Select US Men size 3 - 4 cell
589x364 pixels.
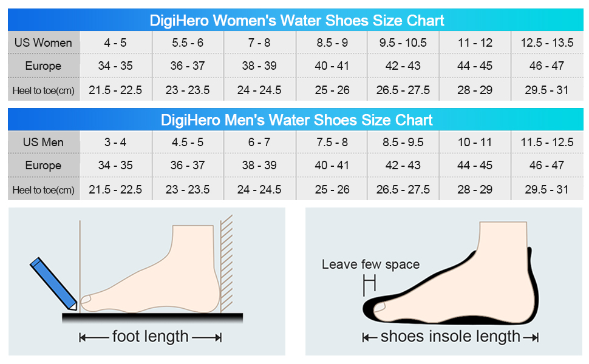(115, 143)
